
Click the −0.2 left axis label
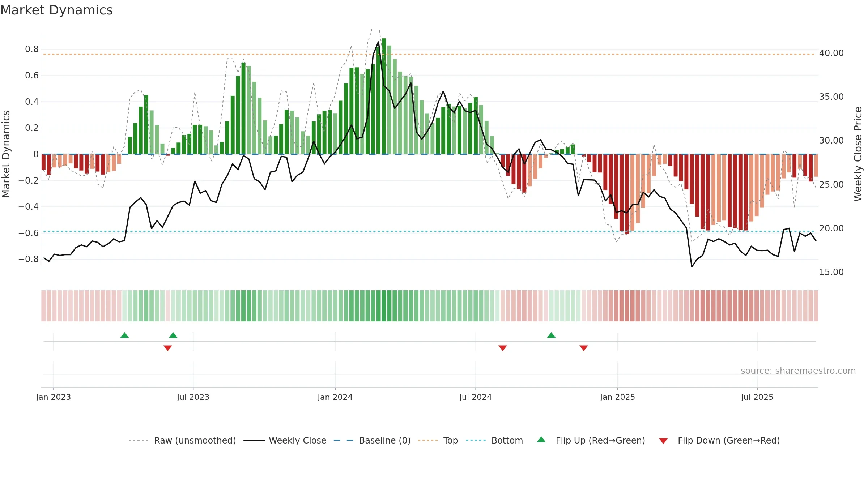pyautogui.click(x=29, y=180)
